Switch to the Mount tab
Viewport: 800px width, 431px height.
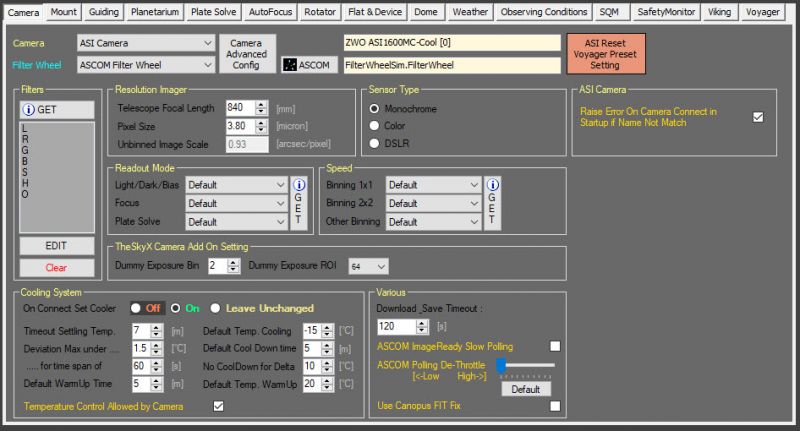pyautogui.click(x=64, y=12)
